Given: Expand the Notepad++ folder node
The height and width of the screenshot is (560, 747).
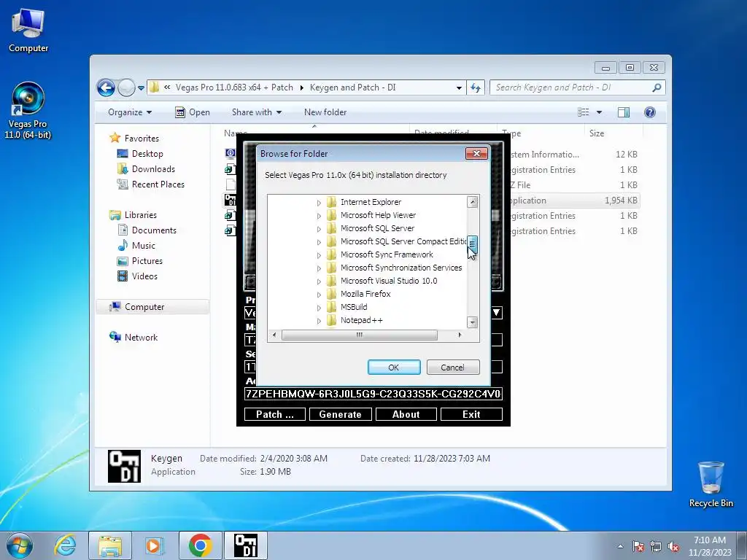Looking at the screenshot, I should point(319,321).
